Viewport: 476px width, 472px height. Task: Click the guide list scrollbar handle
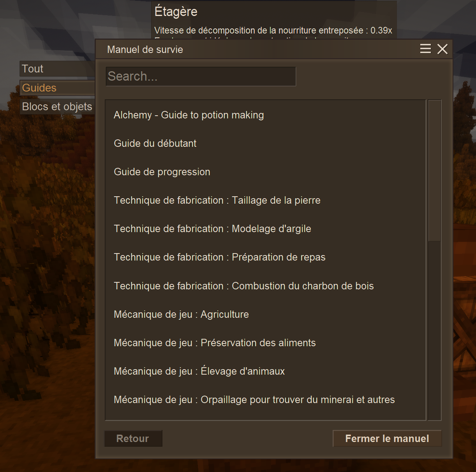coord(434,171)
